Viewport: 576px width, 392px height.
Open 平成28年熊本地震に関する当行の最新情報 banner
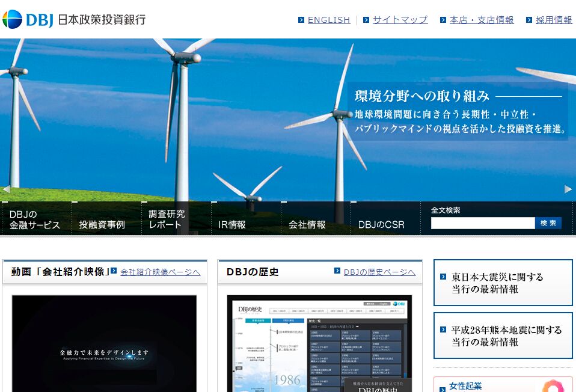click(x=503, y=335)
